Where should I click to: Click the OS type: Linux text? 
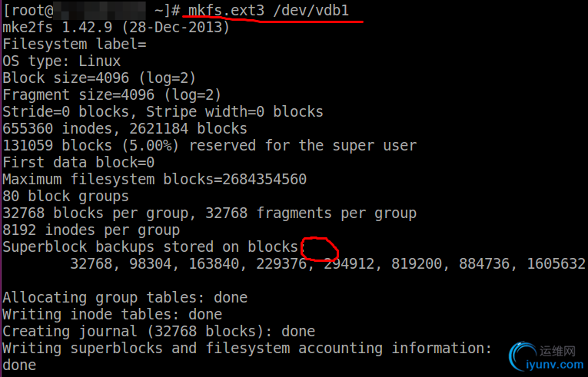click(61, 61)
